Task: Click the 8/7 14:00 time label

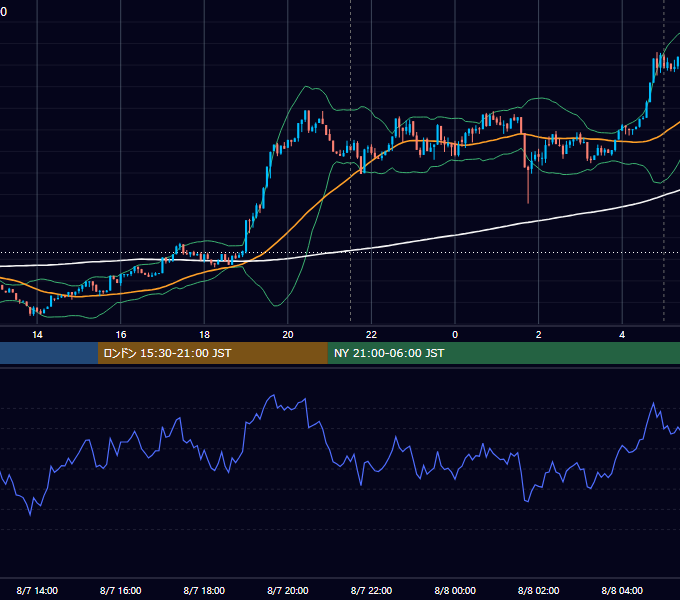Action: 37,590
